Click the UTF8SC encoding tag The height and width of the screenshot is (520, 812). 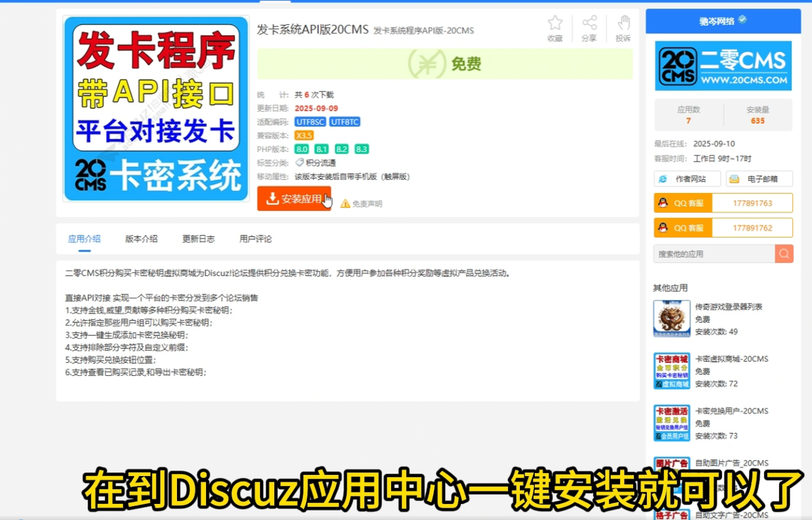[x=310, y=122]
